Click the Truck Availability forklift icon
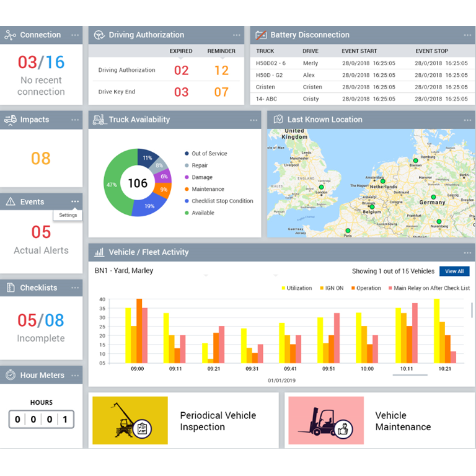The width and height of the screenshot is (476, 476). (99, 120)
